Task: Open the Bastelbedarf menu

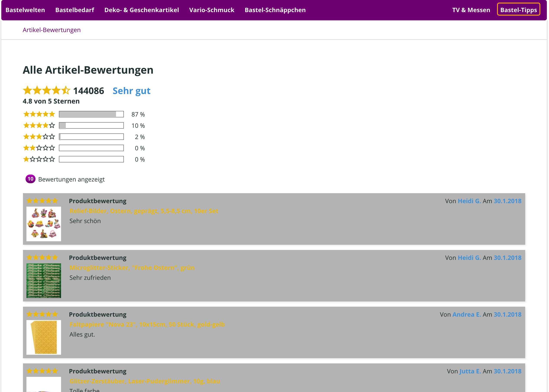Action: (x=75, y=10)
